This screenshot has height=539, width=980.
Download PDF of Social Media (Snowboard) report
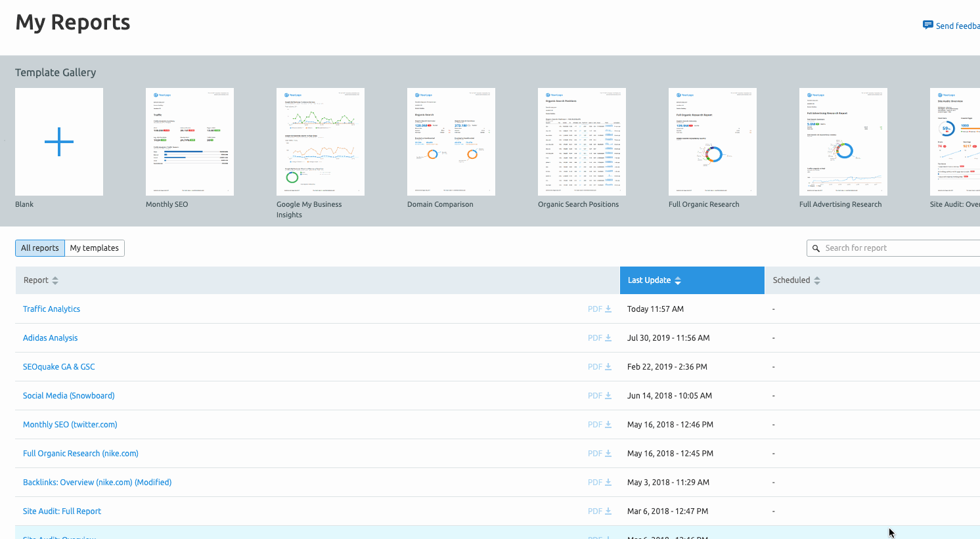coord(599,396)
